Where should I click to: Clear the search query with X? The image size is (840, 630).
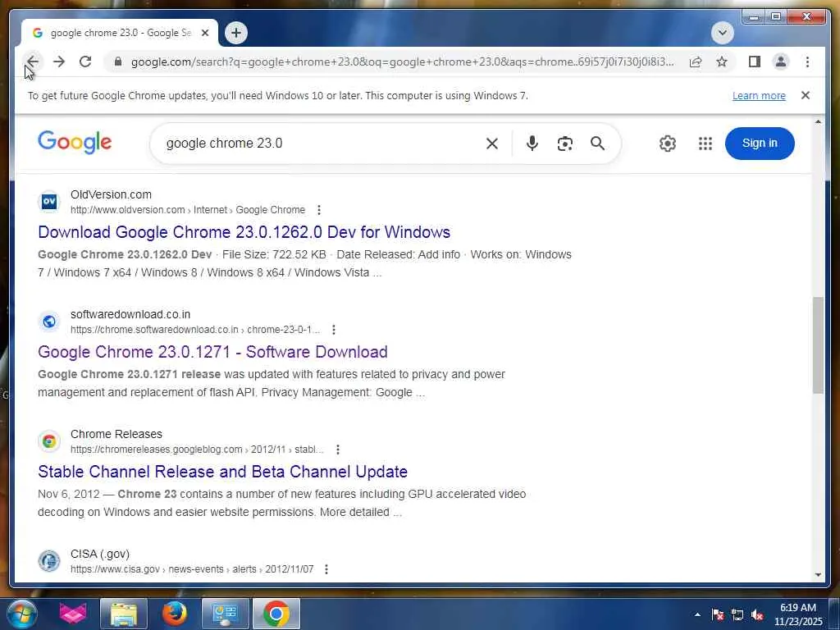[492, 143]
